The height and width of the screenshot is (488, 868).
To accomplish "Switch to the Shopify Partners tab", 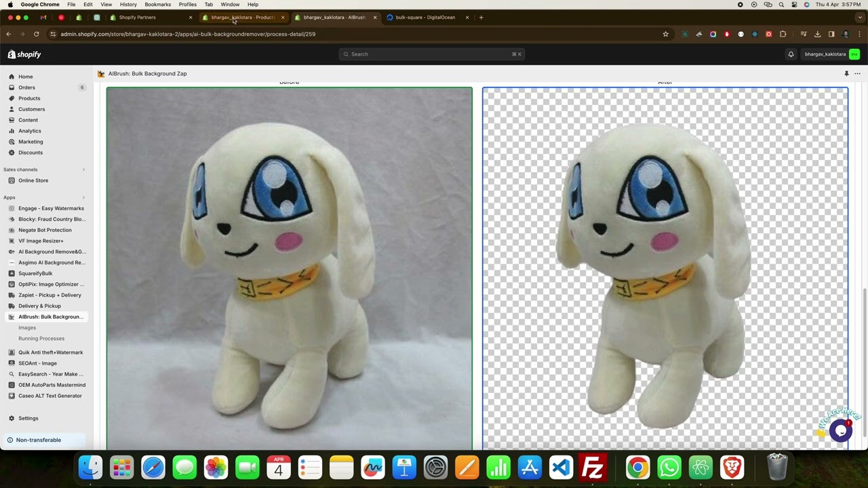I will [137, 17].
